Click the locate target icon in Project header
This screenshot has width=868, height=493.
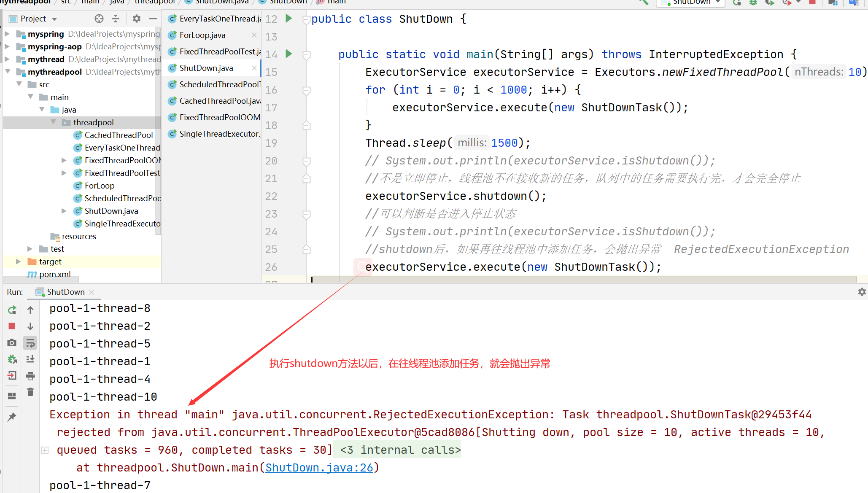point(99,19)
